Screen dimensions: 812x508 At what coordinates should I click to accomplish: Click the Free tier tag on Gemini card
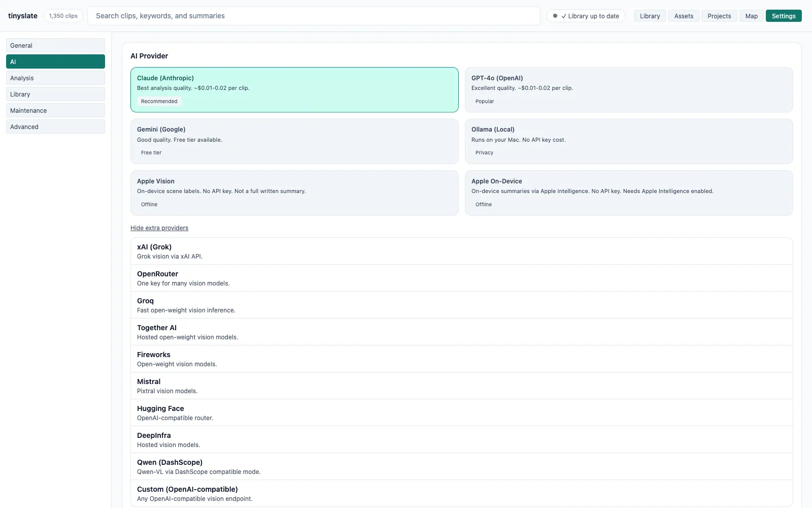tap(151, 153)
